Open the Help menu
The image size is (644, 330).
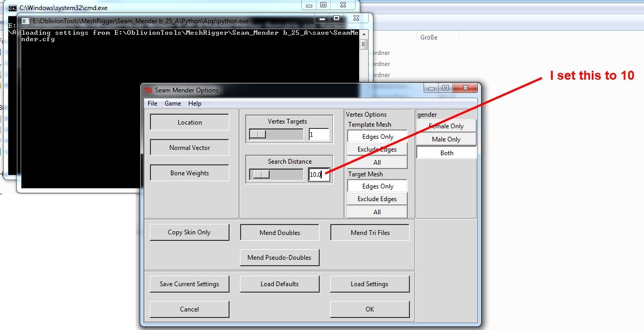pyautogui.click(x=195, y=103)
